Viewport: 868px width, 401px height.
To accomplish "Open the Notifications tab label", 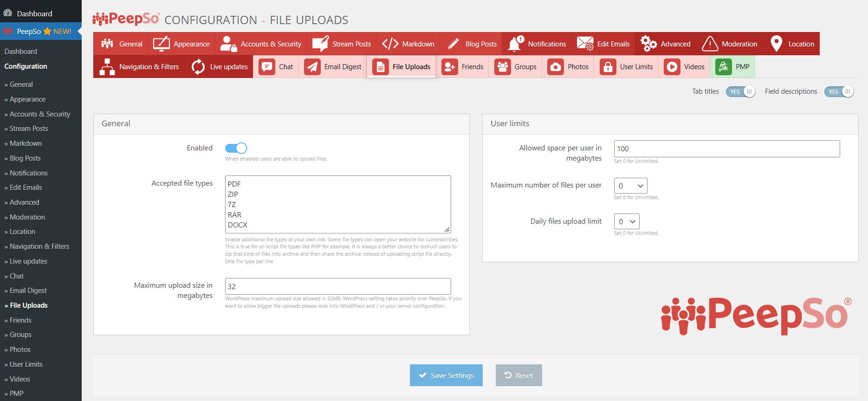I will [547, 44].
